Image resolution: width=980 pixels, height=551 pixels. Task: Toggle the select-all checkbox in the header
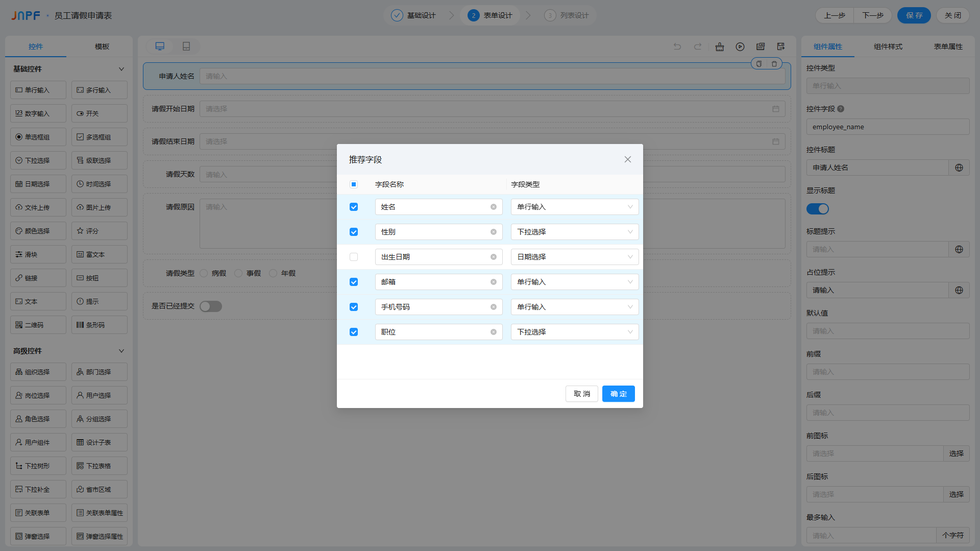[x=354, y=184]
